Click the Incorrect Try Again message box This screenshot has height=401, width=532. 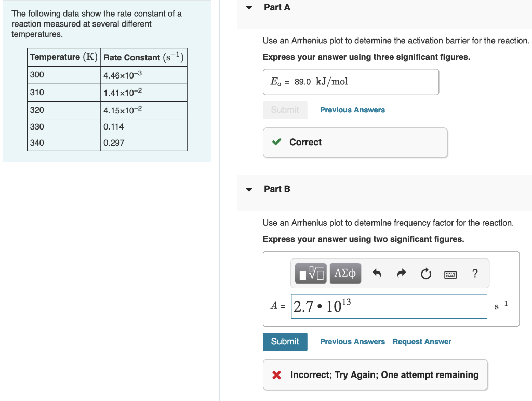click(375, 374)
